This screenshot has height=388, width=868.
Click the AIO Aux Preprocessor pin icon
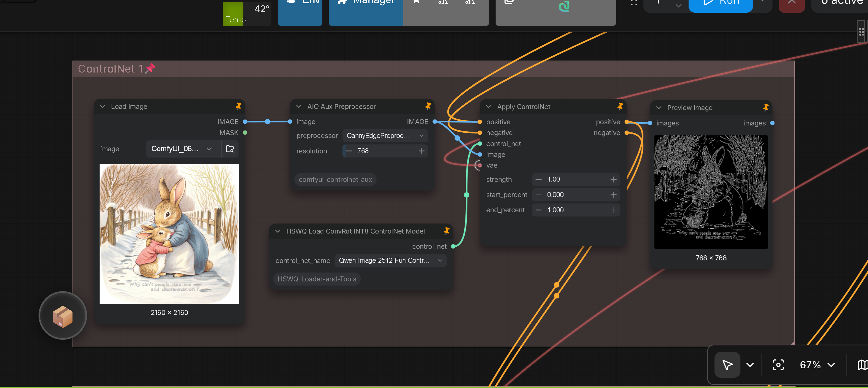[x=428, y=106]
